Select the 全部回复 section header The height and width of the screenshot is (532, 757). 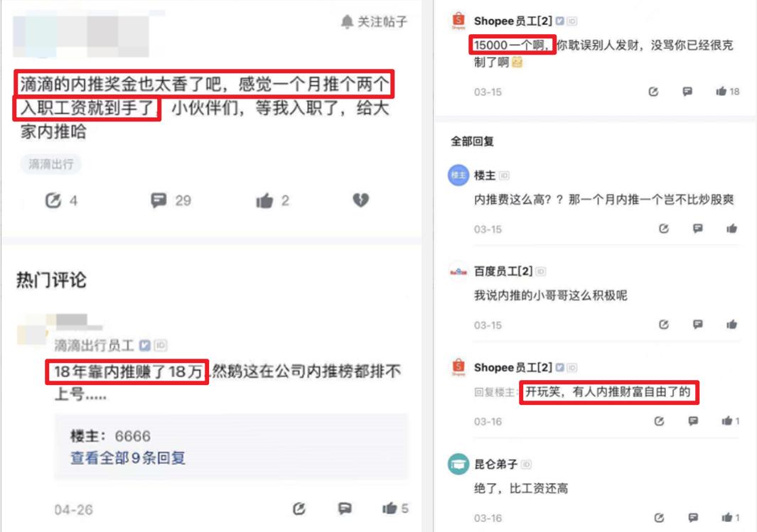coord(472,141)
